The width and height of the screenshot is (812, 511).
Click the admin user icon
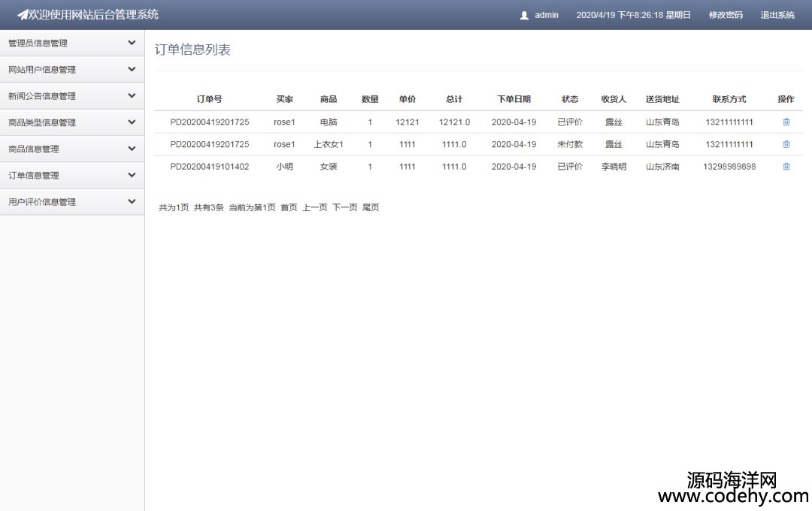point(524,16)
